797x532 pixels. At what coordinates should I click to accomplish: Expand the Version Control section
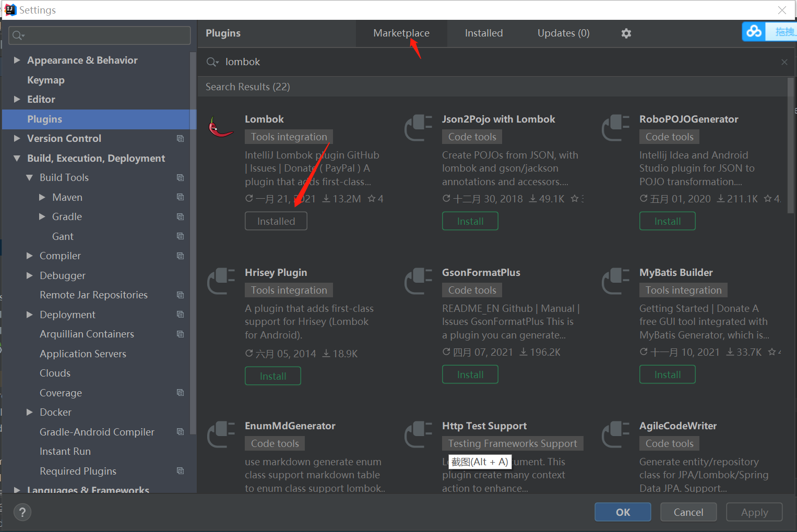coord(16,138)
